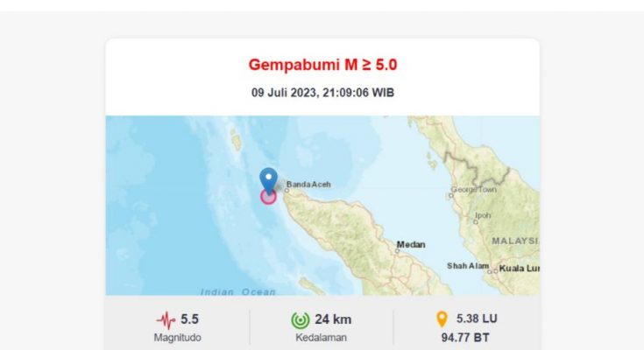Click the green depth ripple icon
The image size is (644, 350).
point(301,320)
